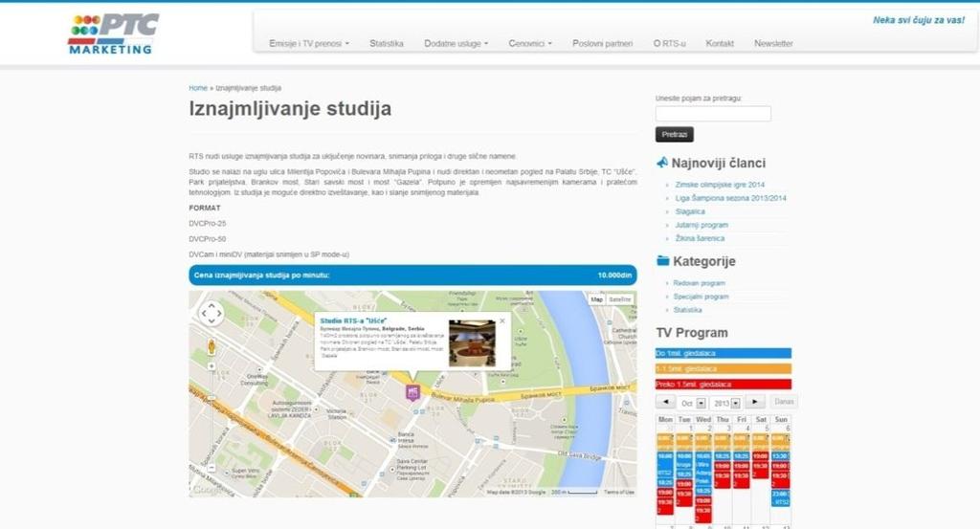The height and width of the screenshot is (529, 980).
Task: Click Neka svi čuju za vas slogan
Action: 919,20
